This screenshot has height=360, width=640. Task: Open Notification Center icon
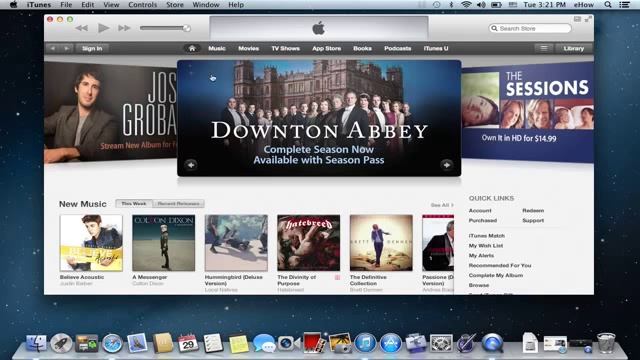point(624,5)
